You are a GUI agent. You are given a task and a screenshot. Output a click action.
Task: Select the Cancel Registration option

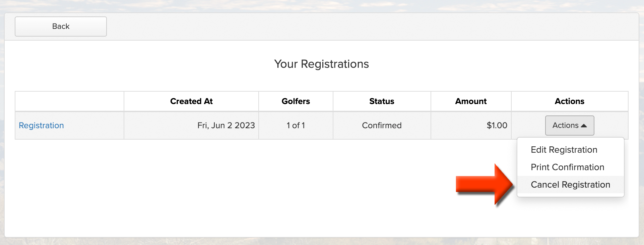tap(570, 185)
